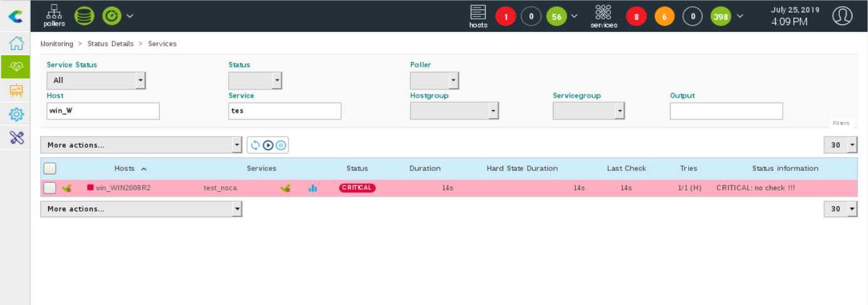Click the refresh icon above the table
The image size is (868, 305).
pyautogui.click(x=255, y=145)
